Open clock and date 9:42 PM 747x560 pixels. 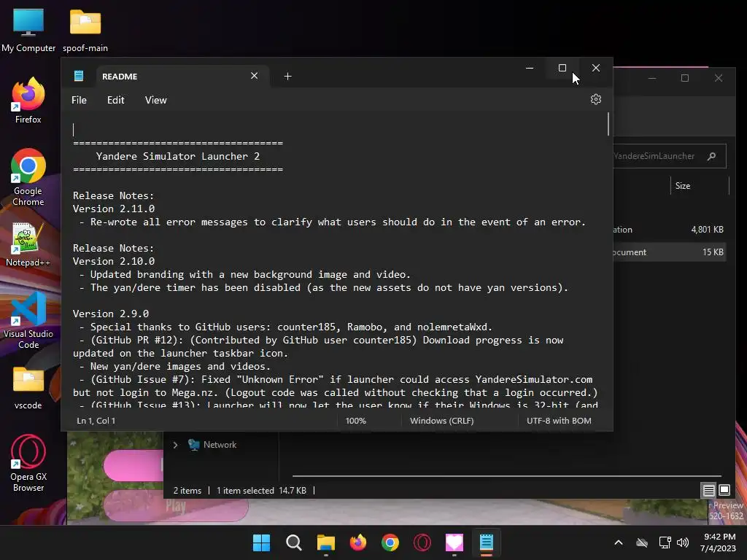pyautogui.click(x=719, y=542)
